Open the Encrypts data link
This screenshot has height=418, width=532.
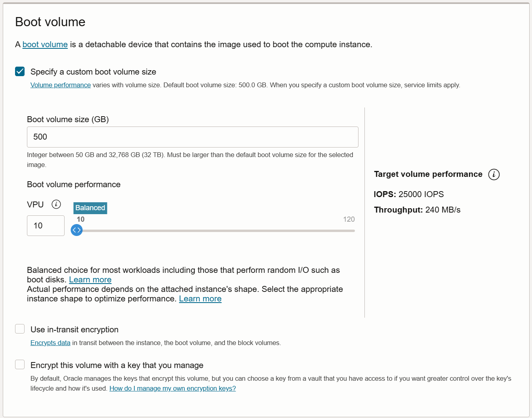[50, 343]
